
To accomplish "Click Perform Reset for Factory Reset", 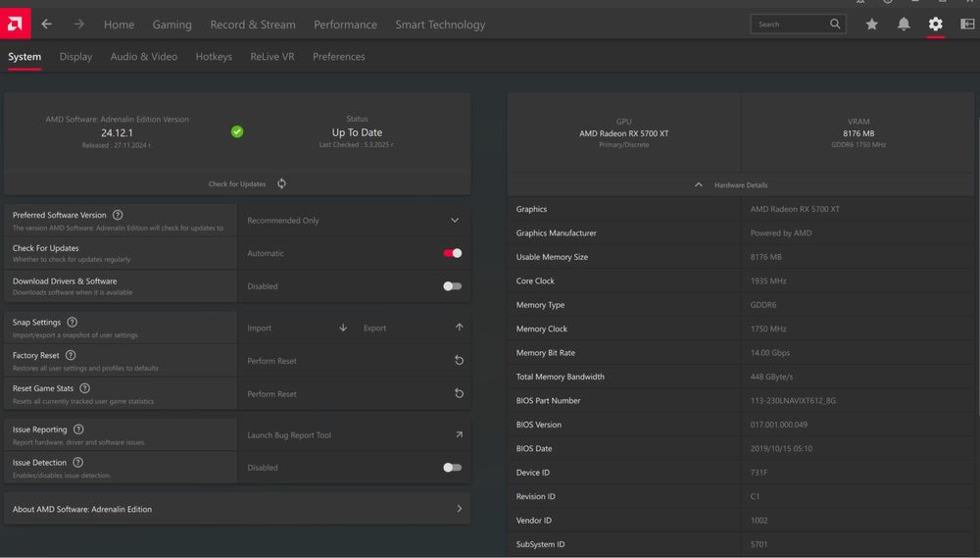I will [354, 361].
